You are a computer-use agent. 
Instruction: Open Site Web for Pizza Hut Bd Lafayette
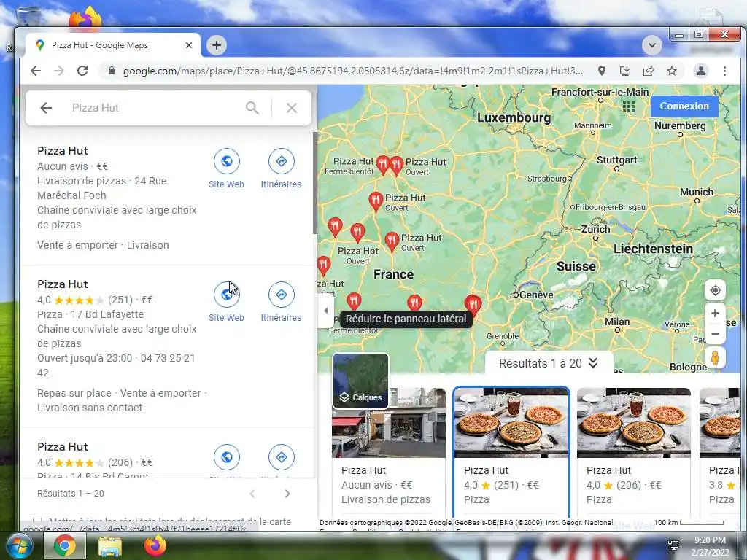[226, 303]
